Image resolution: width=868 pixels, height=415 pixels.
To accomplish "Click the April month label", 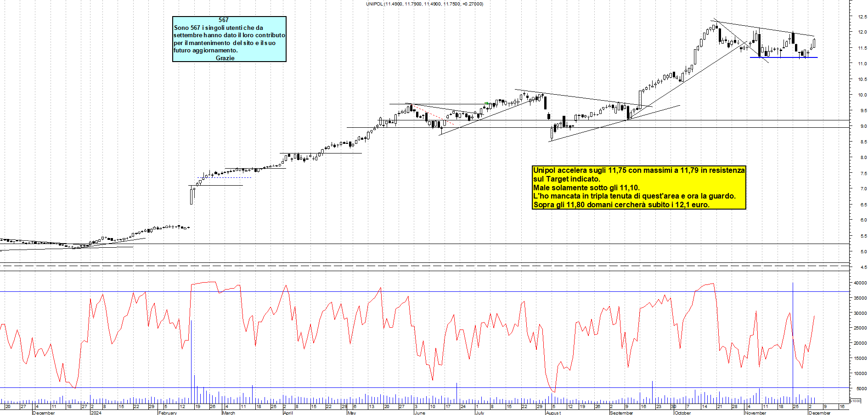I will [x=288, y=413].
